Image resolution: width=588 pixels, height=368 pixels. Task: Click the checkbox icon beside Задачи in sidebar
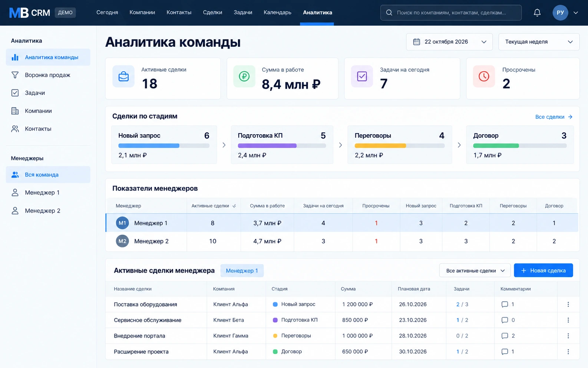pyautogui.click(x=15, y=93)
